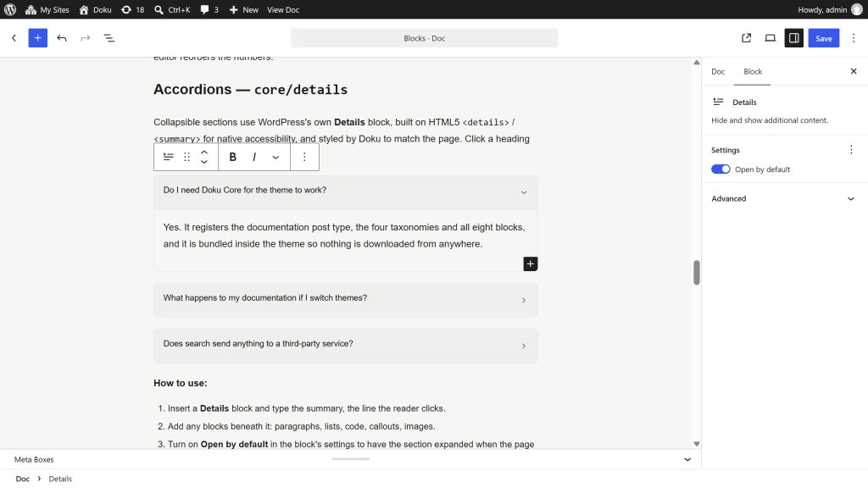The width and height of the screenshot is (868, 488).
Task: Redo the last change
Action: [x=86, y=38]
